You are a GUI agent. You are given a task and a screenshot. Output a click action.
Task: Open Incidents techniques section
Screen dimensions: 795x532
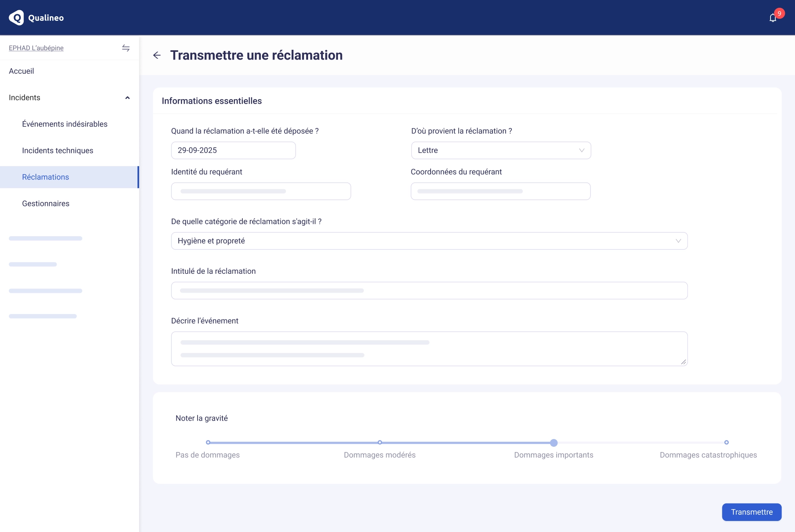tap(58, 151)
